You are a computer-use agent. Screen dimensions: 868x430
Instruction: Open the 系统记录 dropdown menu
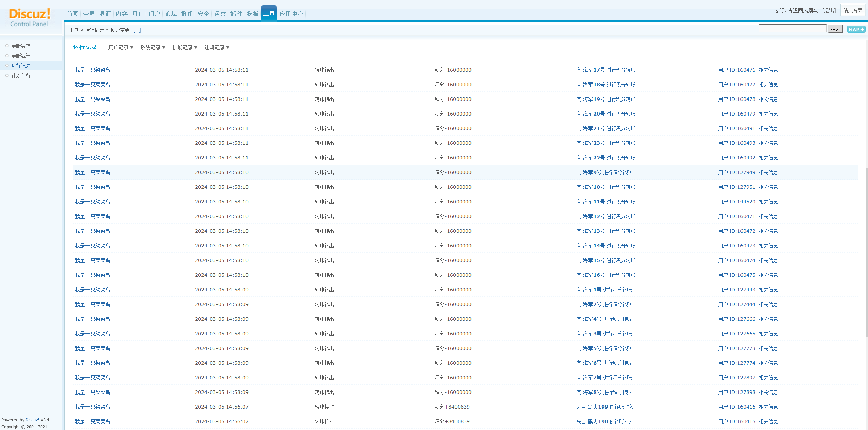(153, 47)
